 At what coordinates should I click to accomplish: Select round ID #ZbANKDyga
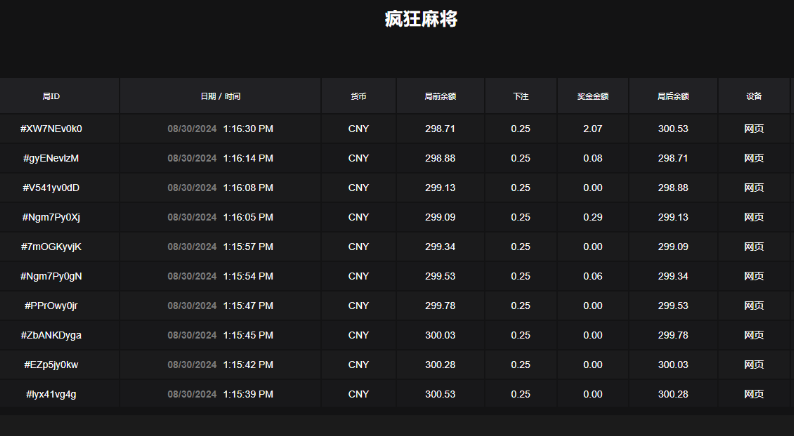point(51,335)
